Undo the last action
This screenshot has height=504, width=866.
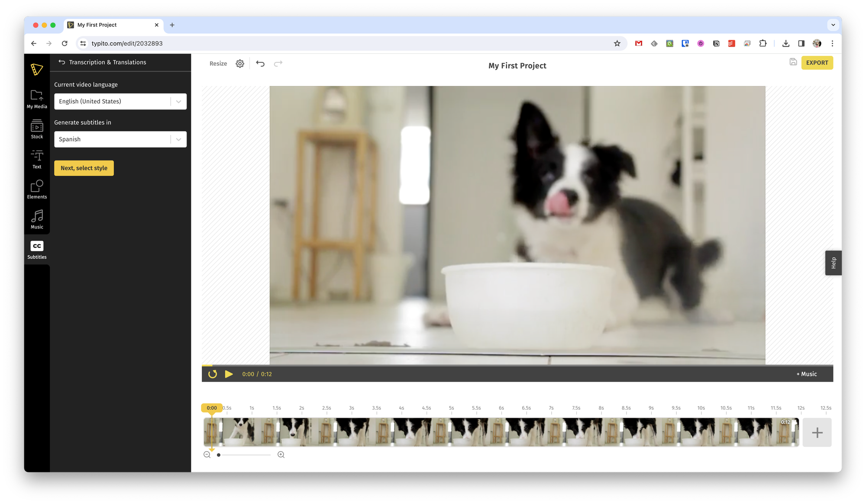pyautogui.click(x=260, y=64)
